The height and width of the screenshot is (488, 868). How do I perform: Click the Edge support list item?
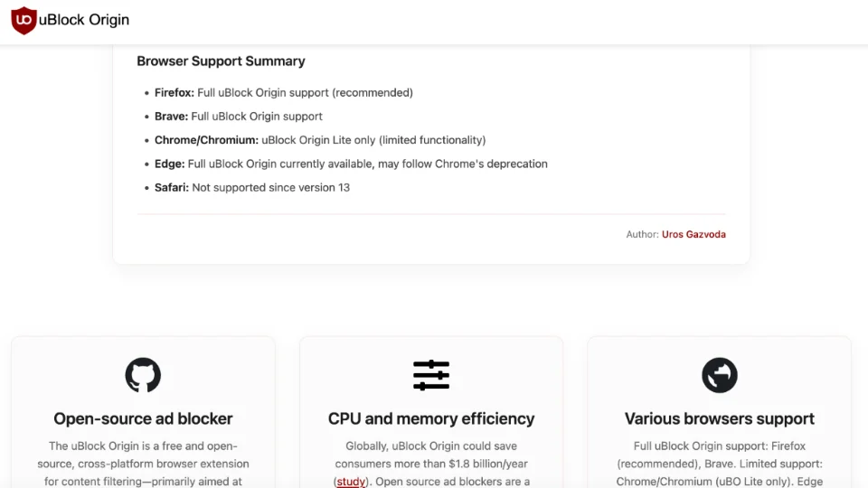pyautogui.click(x=351, y=164)
